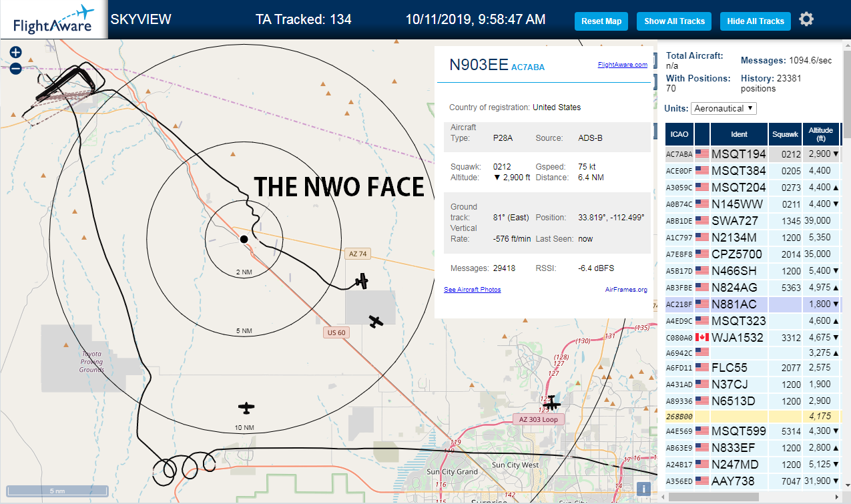This screenshot has height=504, width=851.
Task: Select the MSQT599 aircraft row
Action: 752,431
